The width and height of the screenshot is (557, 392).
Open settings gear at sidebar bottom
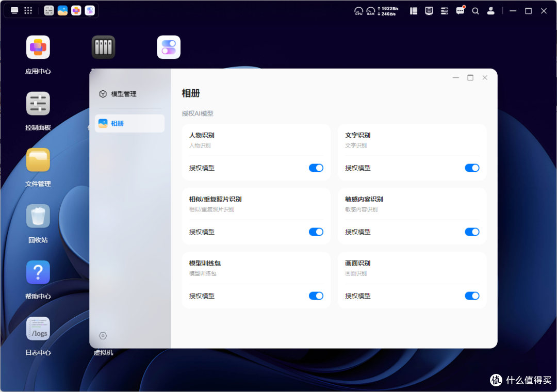[x=103, y=335]
